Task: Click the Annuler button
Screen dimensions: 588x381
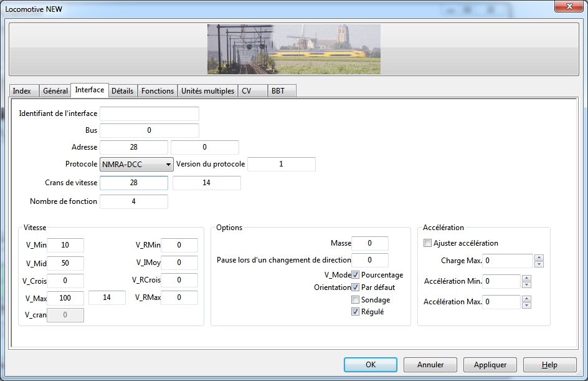Action: (x=430, y=365)
